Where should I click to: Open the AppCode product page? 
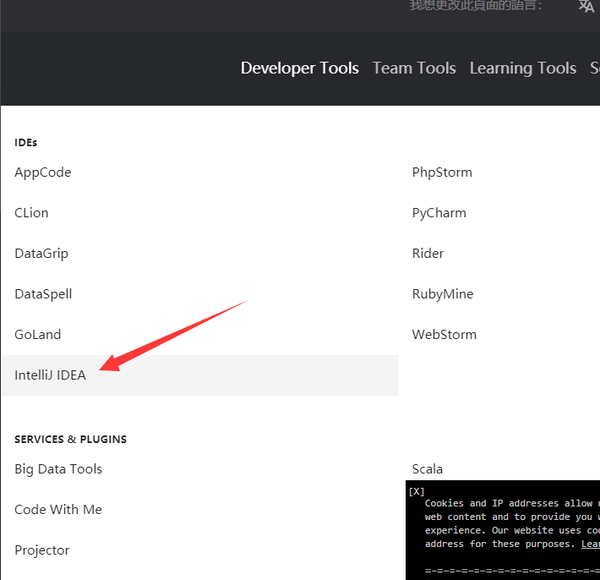click(43, 172)
